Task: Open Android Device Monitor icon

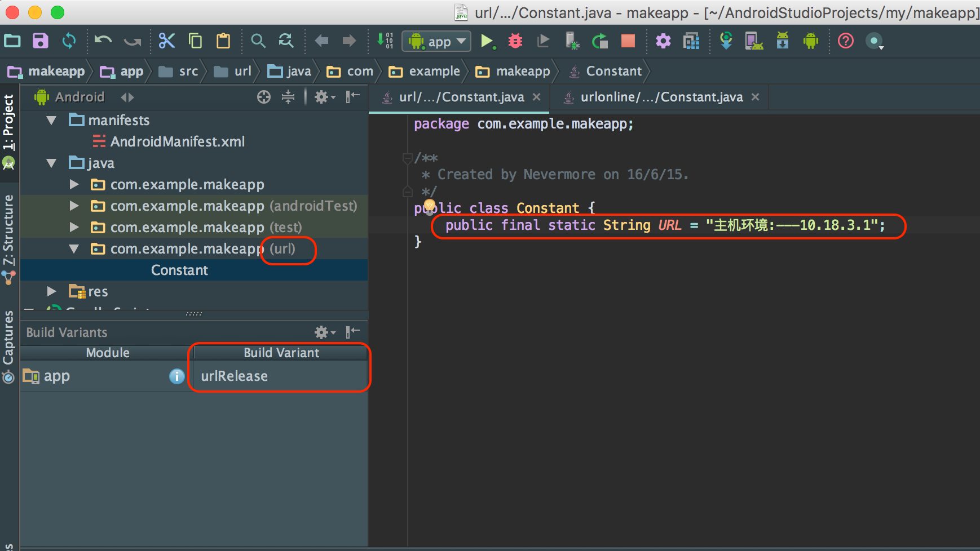Action: click(811, 41)
